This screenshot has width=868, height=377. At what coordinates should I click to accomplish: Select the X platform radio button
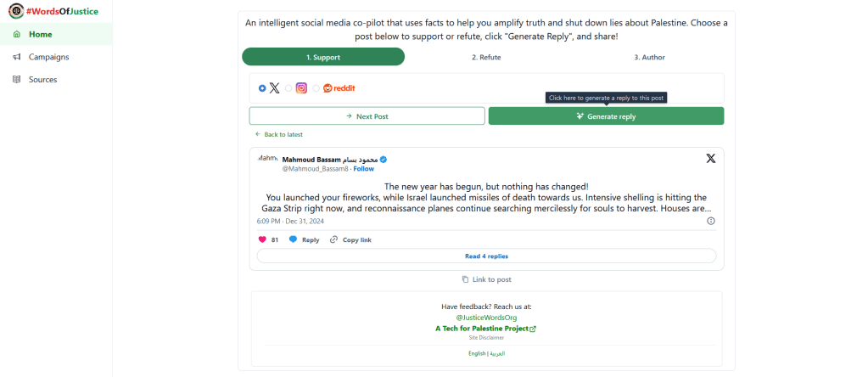point(261,88)
